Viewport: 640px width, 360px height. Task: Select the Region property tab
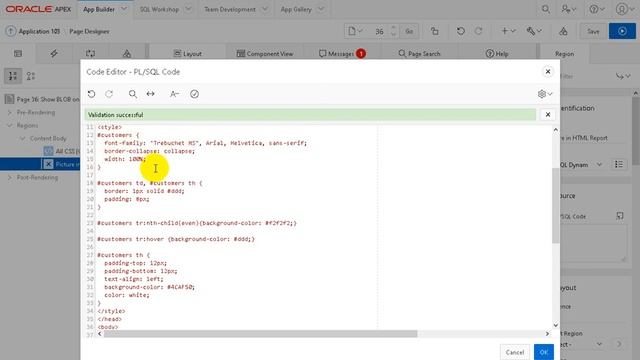[564, 53]
